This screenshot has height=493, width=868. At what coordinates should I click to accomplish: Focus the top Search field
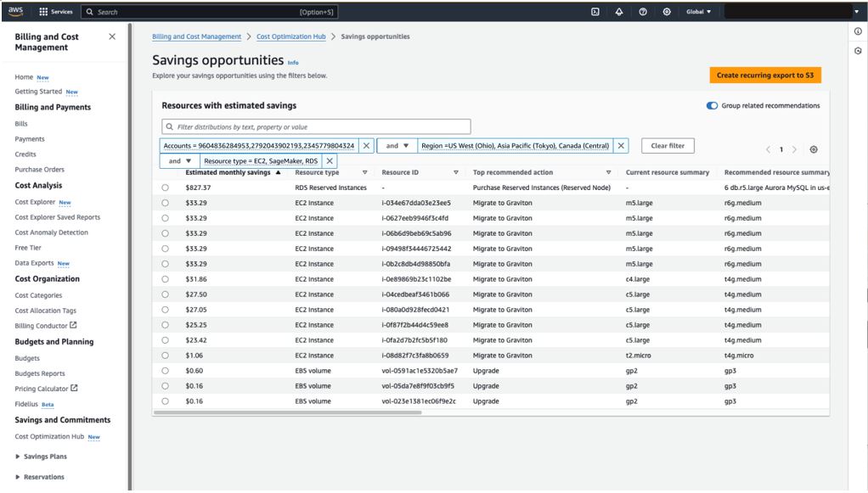(209, 12)
